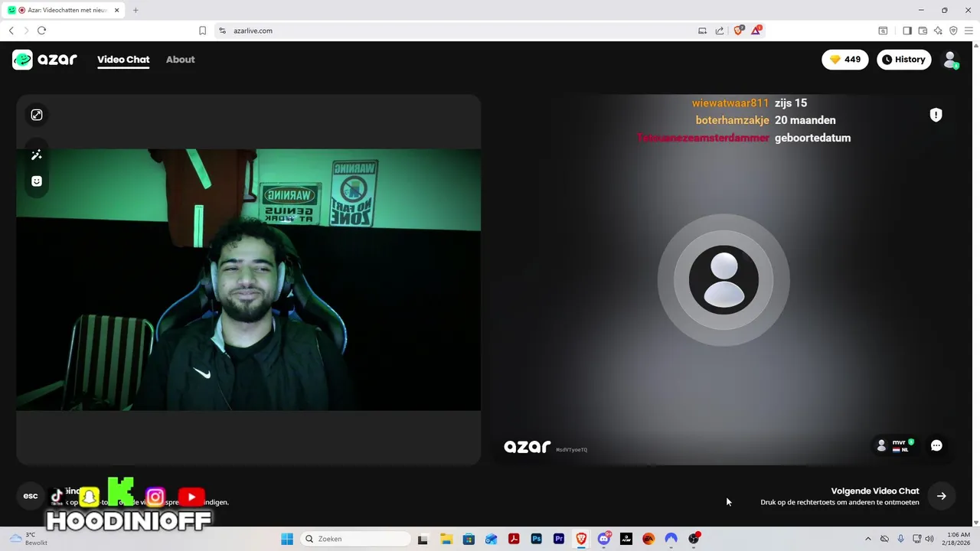980x551 pixels.
Task: Click the Zoeken taskbar search box
Action: (x=356, y=539)
